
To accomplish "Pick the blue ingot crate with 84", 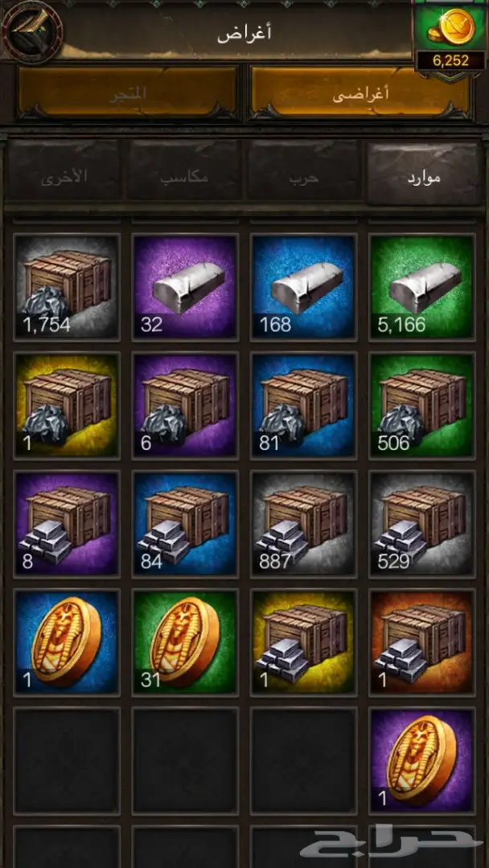I will 186,524.
